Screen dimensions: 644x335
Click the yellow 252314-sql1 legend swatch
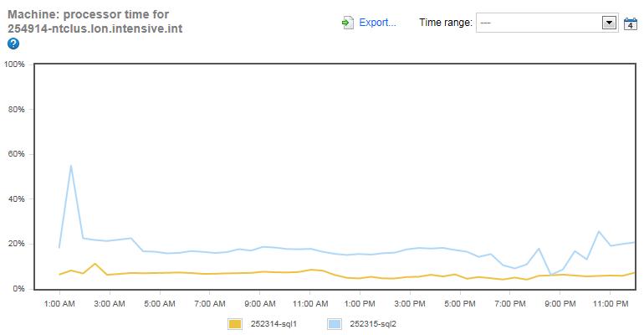235,322
